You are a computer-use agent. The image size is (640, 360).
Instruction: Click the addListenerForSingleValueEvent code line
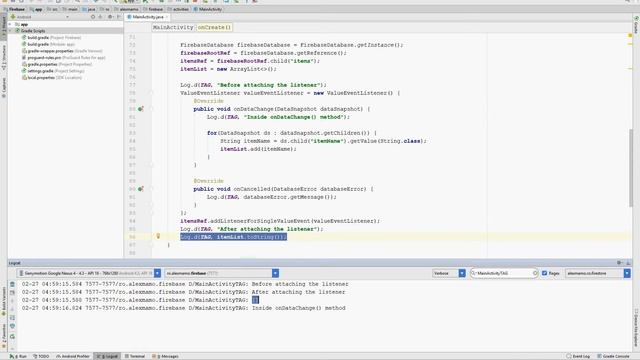tap(280, 221)
